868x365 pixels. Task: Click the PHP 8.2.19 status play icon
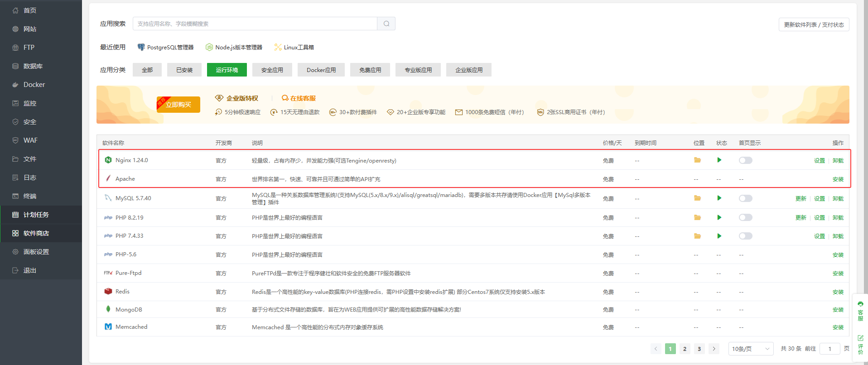pyautogui.click(x=719, y=218)
